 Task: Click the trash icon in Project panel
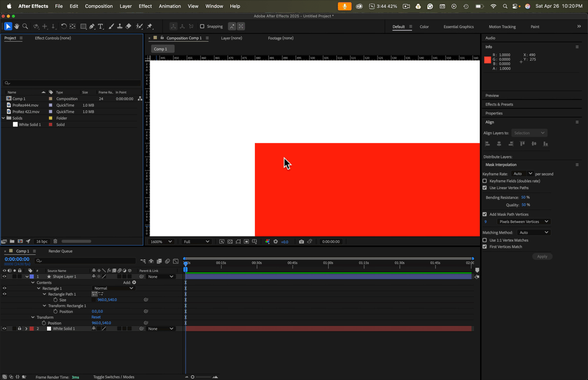click(55, 242)
